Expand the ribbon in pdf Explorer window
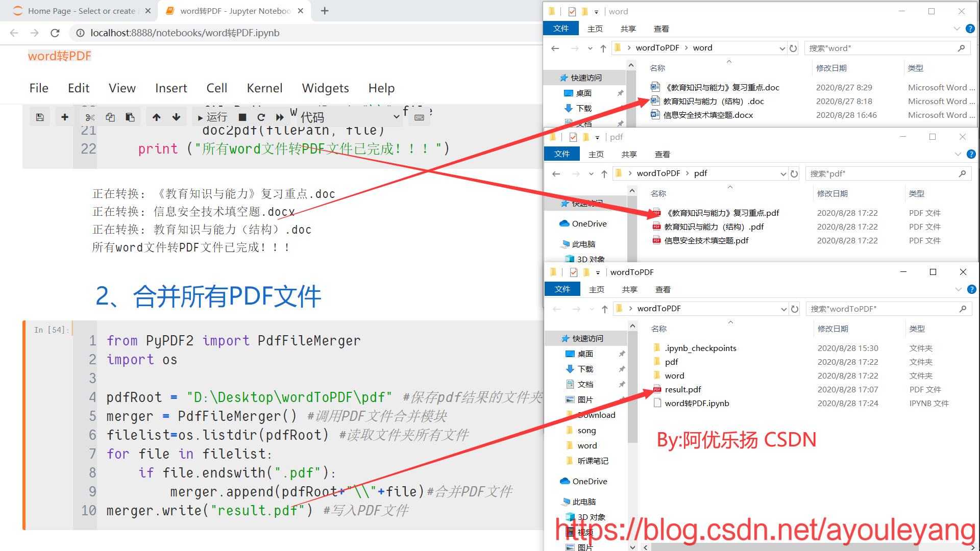 tap(958, 155)
